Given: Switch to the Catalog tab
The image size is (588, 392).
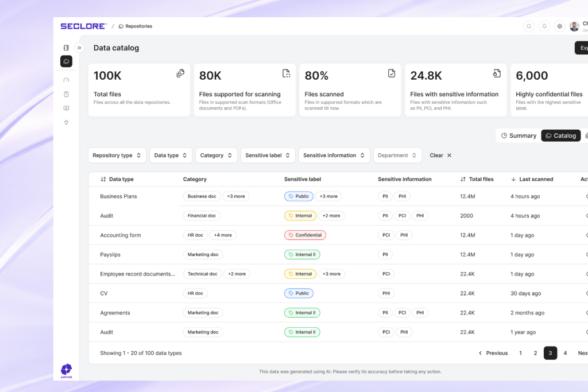Looking at the screenshot, I should coord(561,135).
